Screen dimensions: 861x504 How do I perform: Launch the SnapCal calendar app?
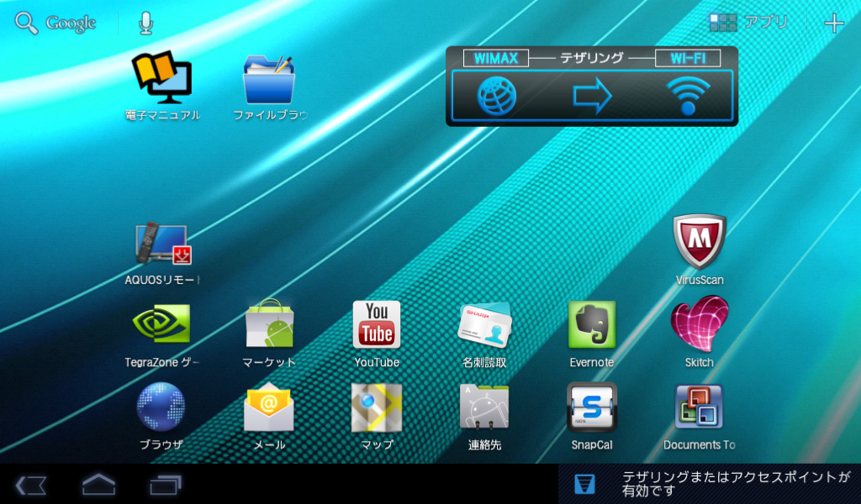pos(591,407)
